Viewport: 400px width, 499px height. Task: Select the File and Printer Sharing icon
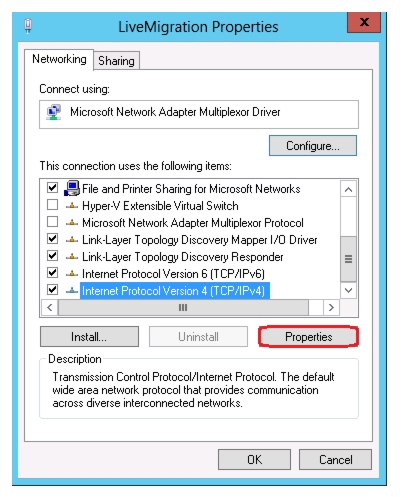tap(72, 188)
